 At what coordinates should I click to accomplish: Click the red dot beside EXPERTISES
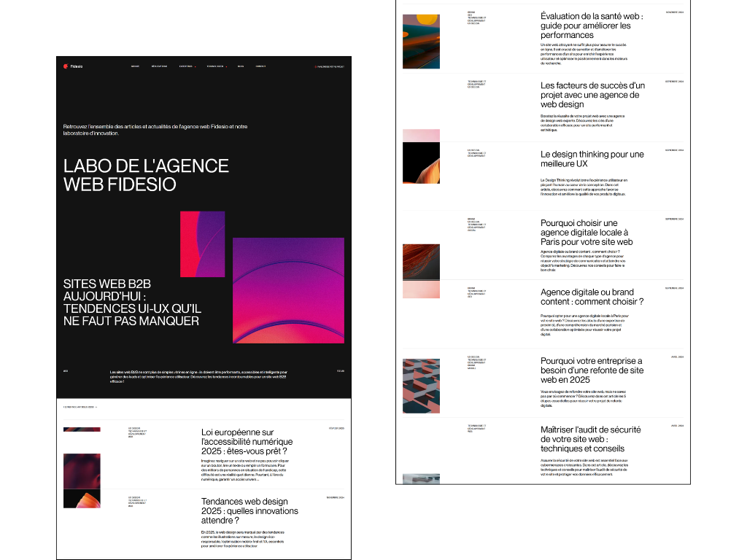[x=196, y=67]
